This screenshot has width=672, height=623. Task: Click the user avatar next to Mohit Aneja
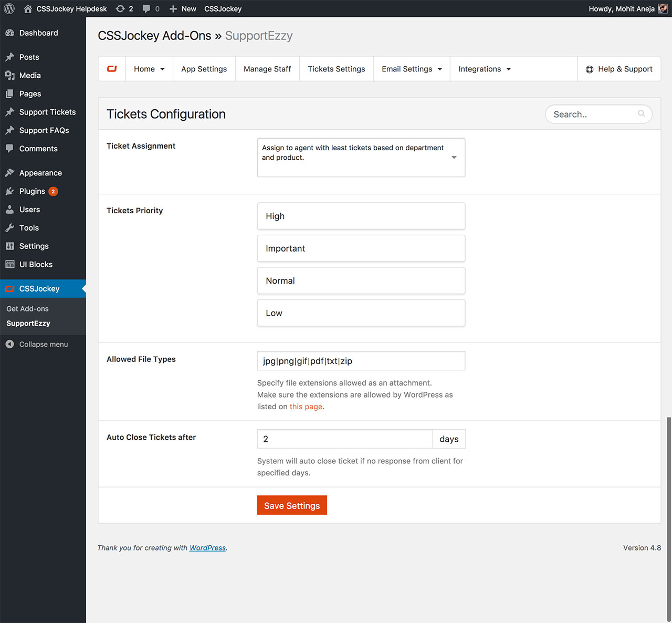coord(663,8)
